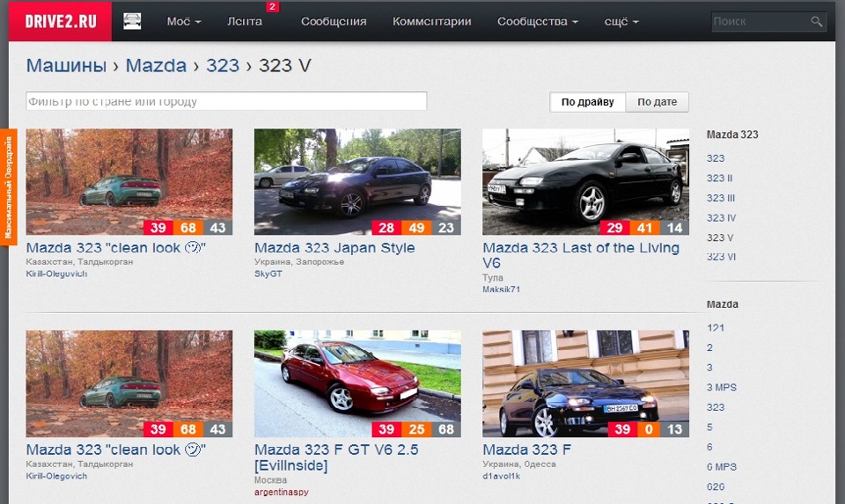Open model 626 in Mazda list
The image size is (845, 504).
point(716,486)
